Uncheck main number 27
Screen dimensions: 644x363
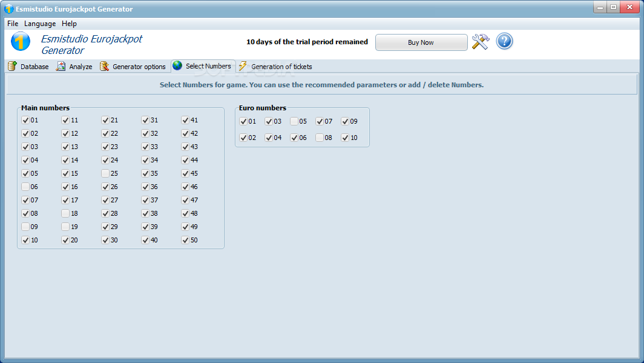[105, 200]
